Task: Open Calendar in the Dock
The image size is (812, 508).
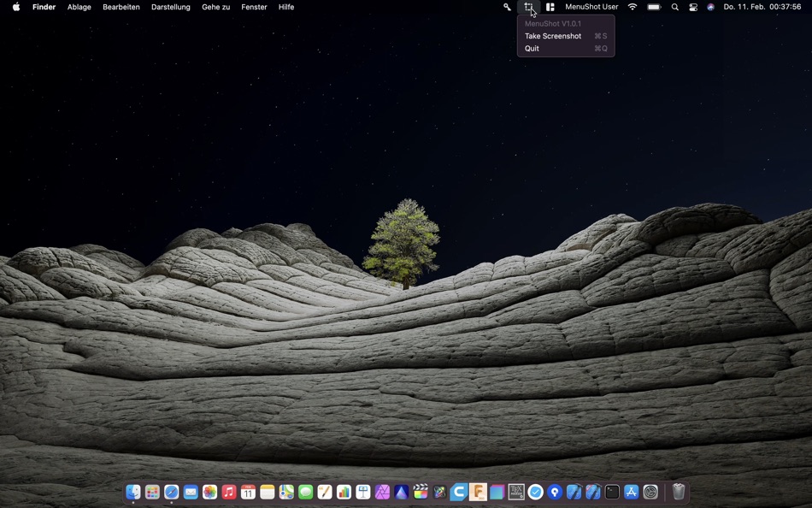Action: pos(248,492)
